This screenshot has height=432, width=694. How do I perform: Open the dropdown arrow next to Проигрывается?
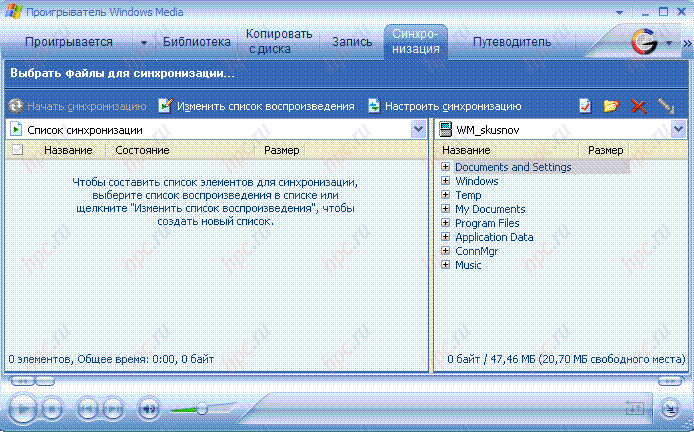click(144, 43)
